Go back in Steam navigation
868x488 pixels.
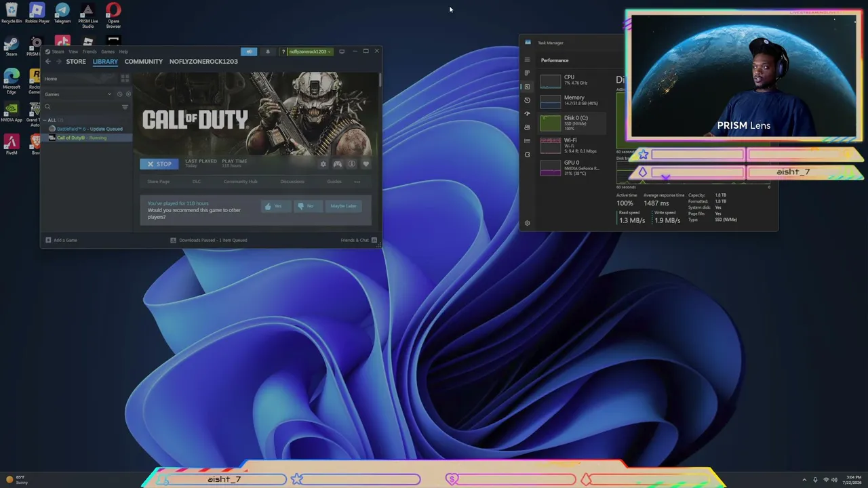click(48, 62)
